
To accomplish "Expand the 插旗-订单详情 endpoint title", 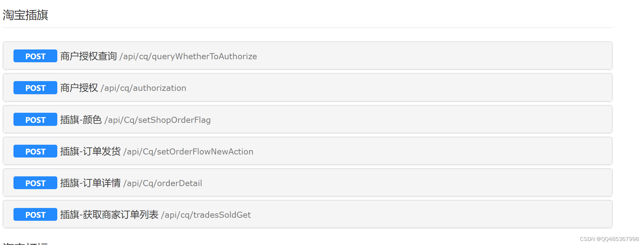I will (x=90, y=183).
